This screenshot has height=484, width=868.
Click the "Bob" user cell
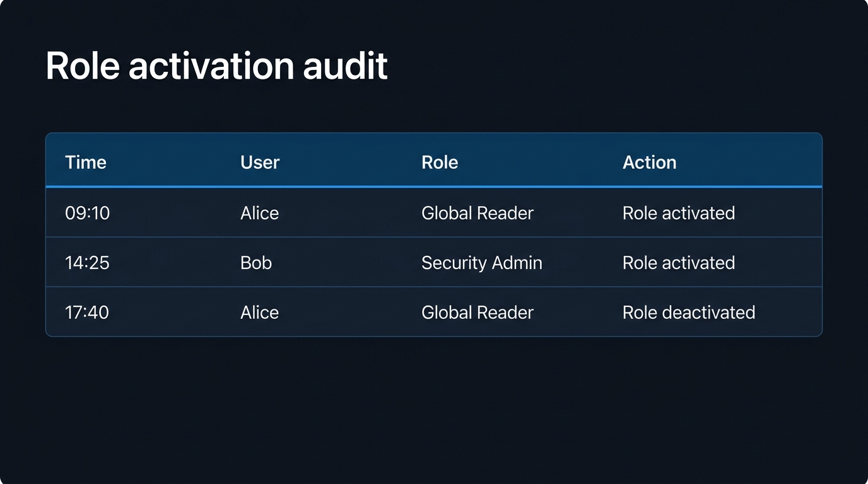click(x=256, y=262)
